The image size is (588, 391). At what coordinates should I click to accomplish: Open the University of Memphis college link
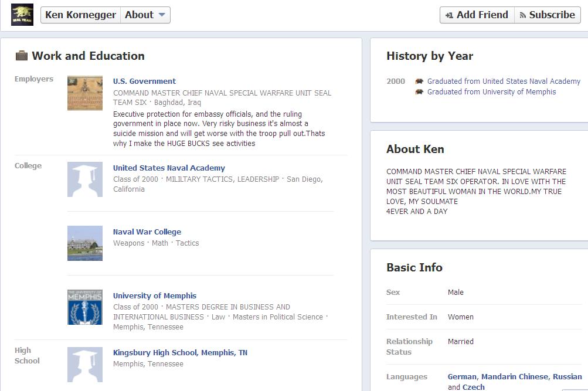(155, 296)
